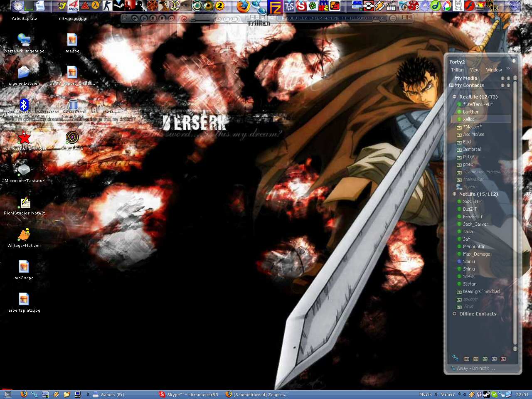Image resolution: width=532 pixels, height=399 pixels.
Task: Open the Firefox icon in the top dock
Action: click(243, 6)
